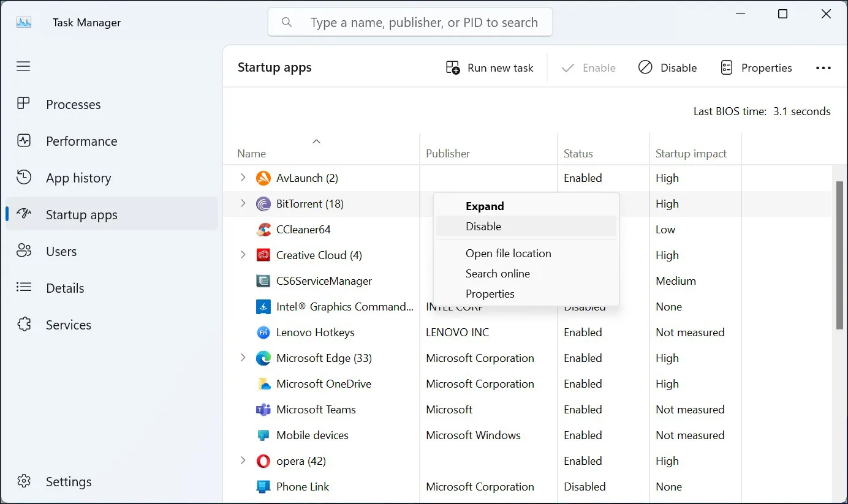The width and height of the screenshot is (848, 504).
Task: Open the ellipsis more-options menu
Action: click(x=823, y=67)
